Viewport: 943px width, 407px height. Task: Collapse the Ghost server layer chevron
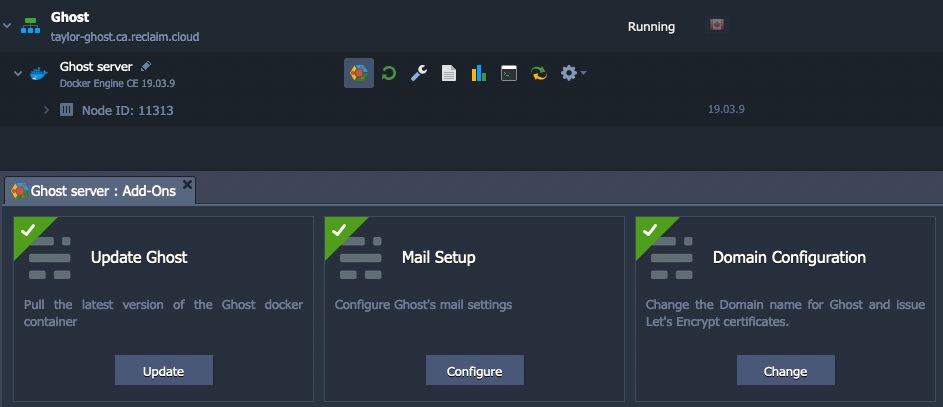pyautogui.click(x=18, y=74)
